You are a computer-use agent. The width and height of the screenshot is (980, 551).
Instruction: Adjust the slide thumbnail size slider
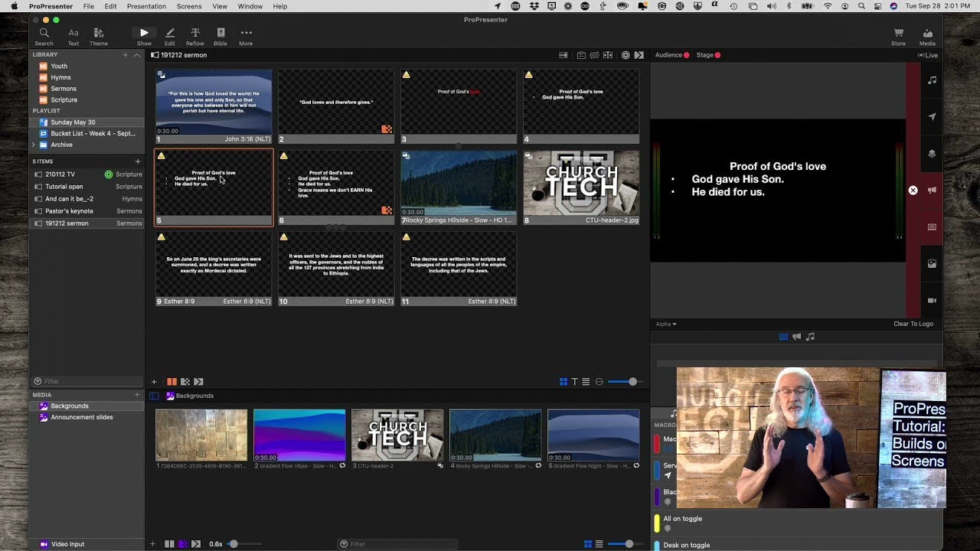626,382
